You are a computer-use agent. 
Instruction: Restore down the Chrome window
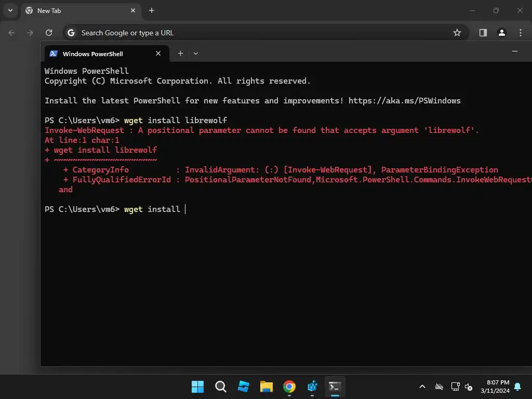point(496,10)
